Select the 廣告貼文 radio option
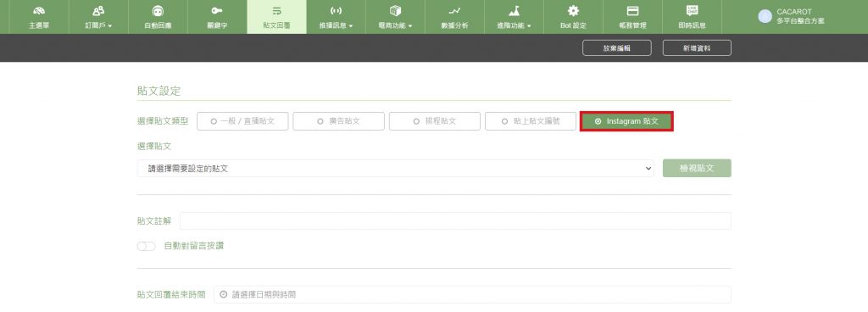This screenshot has height=312, width=868. pyautogui.click(x=339, y=121)
